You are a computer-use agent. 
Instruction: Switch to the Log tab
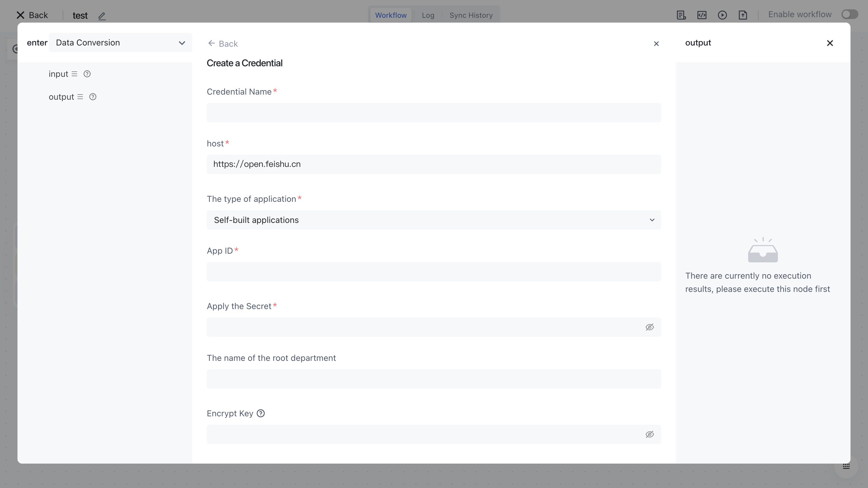(428, 15)
